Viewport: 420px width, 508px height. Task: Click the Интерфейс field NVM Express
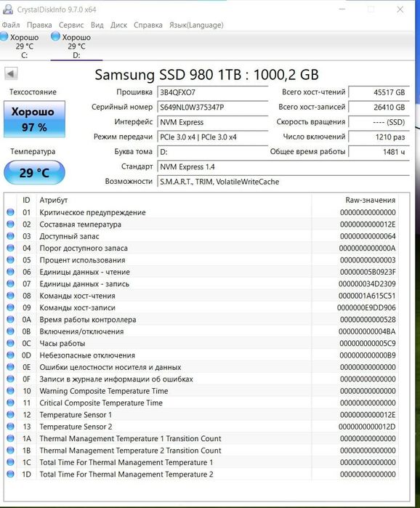point(213,122)
